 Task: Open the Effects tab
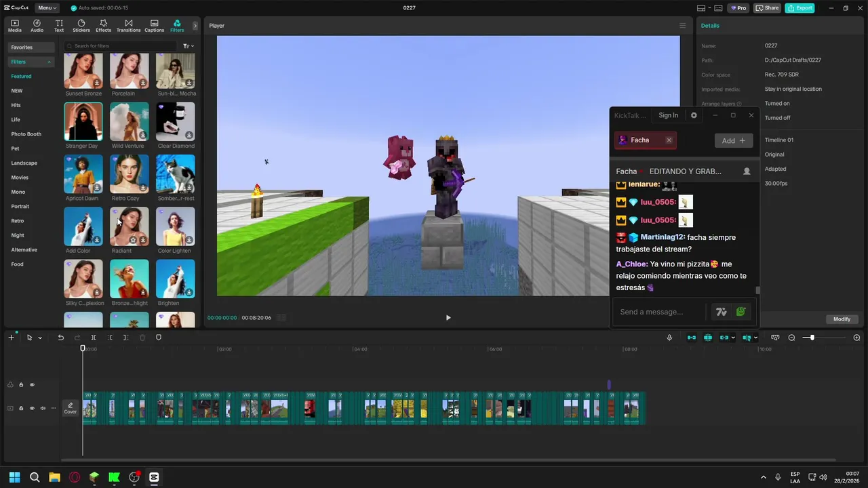[x=103, y=26]
